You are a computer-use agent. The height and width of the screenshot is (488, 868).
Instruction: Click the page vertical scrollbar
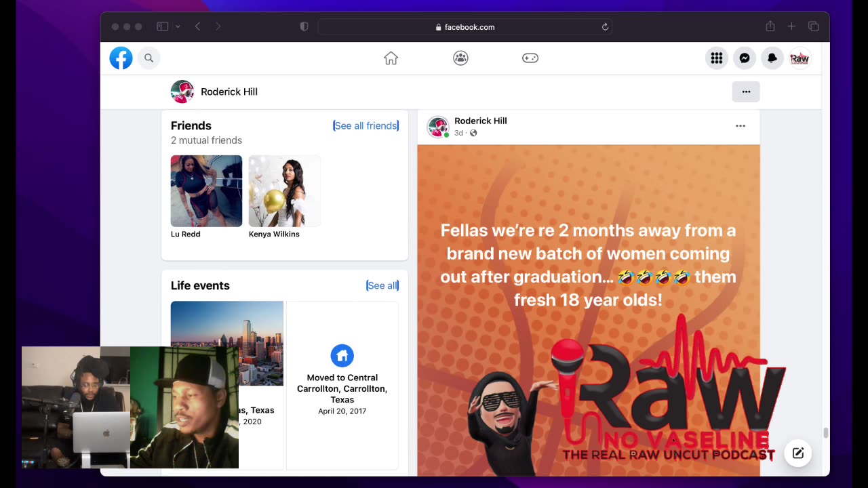click(825, 434)
